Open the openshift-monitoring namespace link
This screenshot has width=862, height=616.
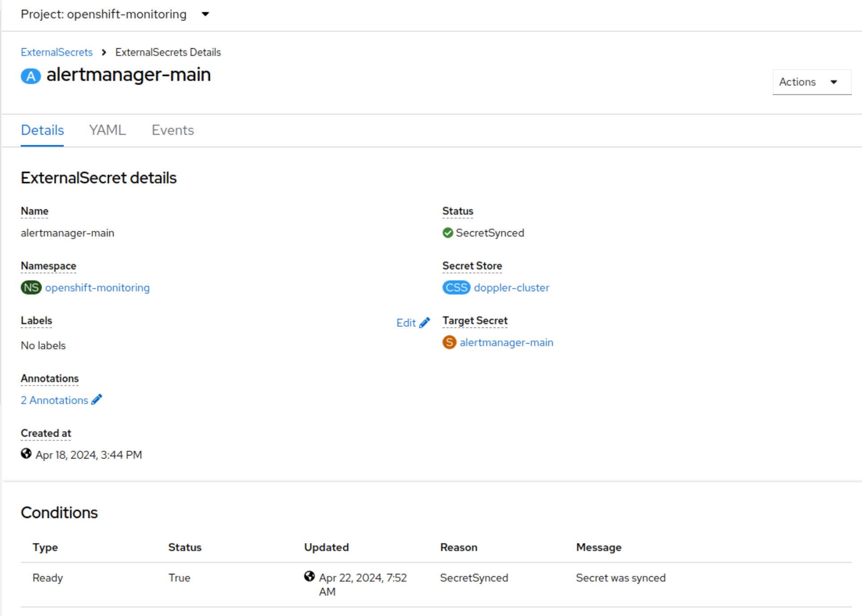(98, 287)
